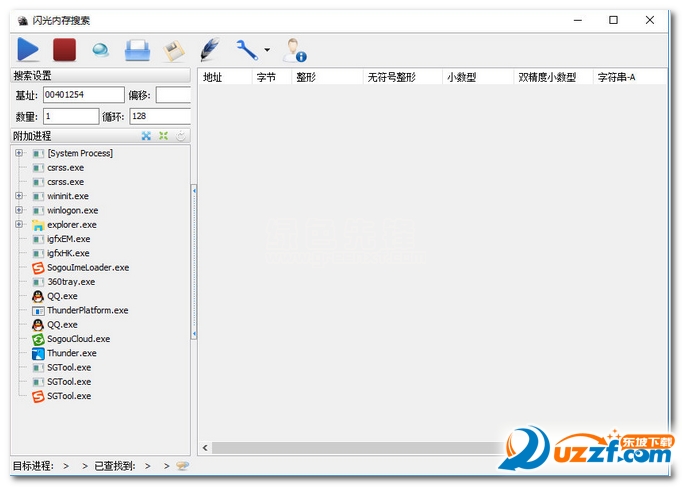682x487 pixels.
Task: Click the blue printer icon
Action: (137, 49)
